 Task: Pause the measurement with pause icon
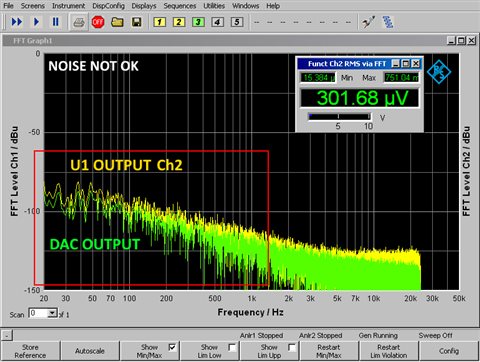point(56,22)
